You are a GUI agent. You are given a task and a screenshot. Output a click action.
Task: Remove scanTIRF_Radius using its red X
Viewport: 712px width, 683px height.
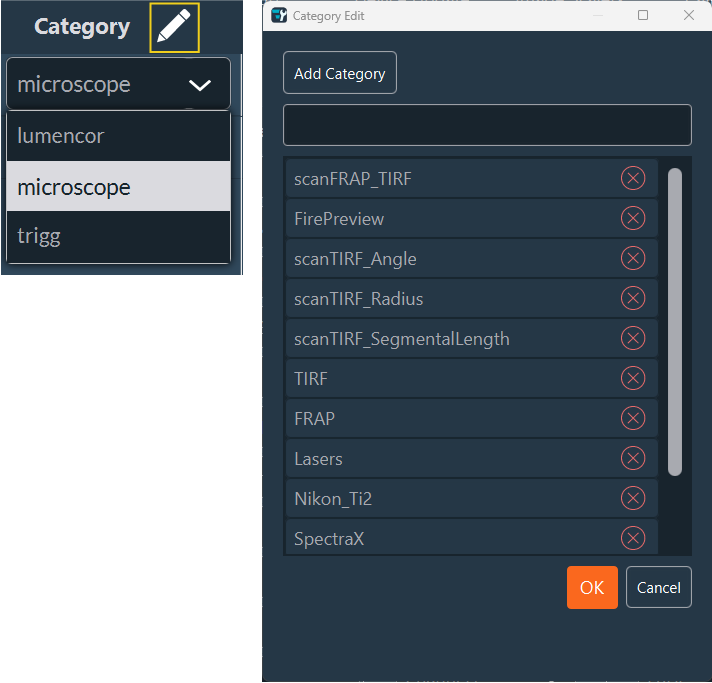point(633,298)
